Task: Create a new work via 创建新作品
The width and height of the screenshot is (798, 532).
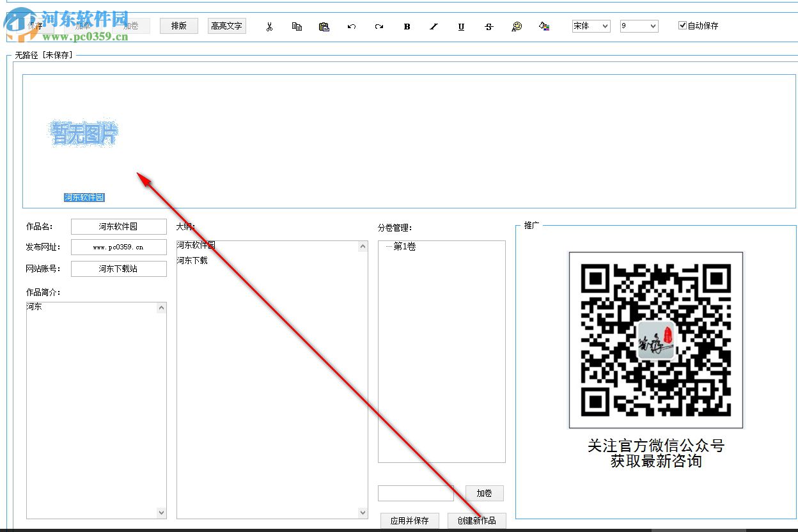Action: tap(476, 520)
